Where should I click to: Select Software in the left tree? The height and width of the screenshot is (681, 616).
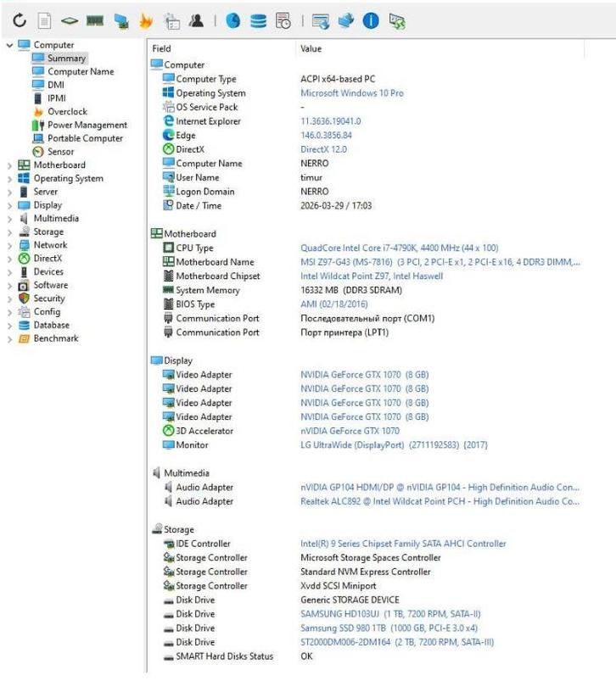pos(51,285)
